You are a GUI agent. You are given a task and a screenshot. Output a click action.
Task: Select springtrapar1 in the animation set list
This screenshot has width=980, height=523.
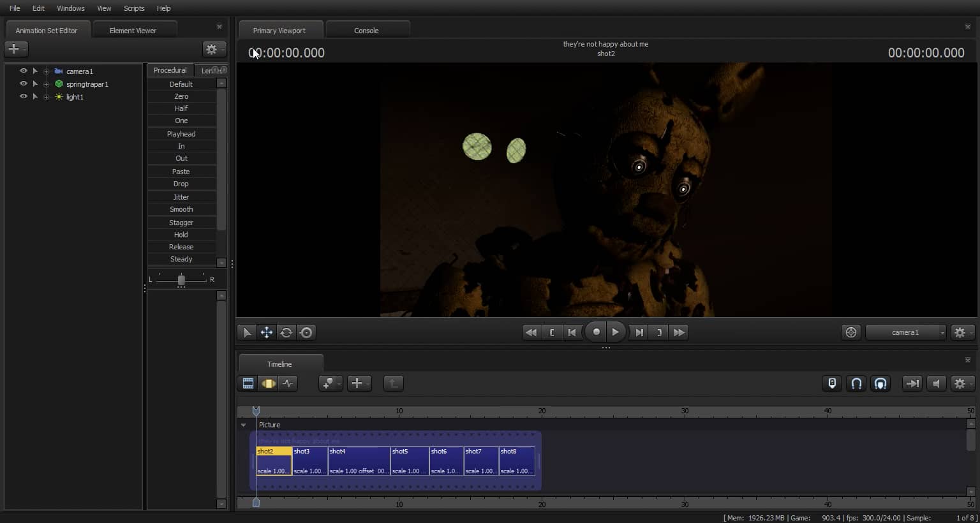(x=87, y=84)
